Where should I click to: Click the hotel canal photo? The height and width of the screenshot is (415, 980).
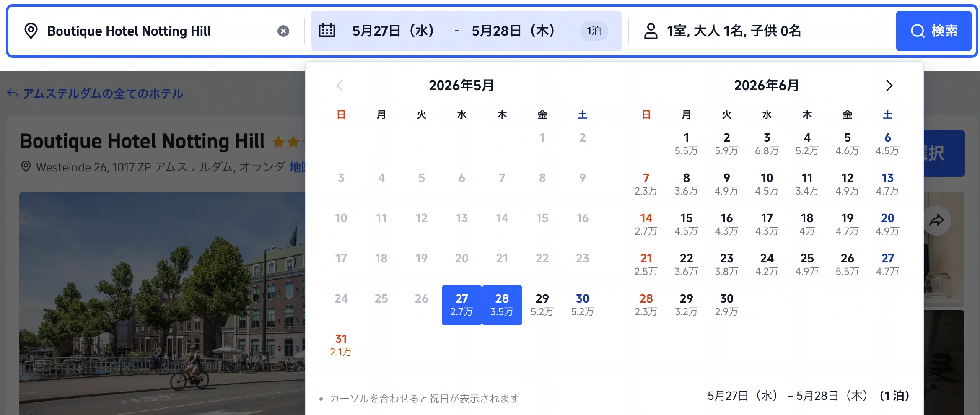pyautogui.click(x=162, y=303)
